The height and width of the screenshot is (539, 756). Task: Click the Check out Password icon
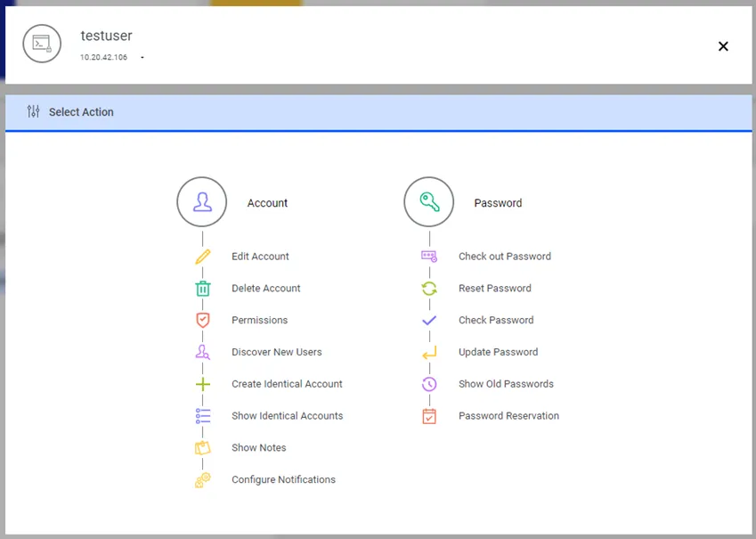[429, 257]
